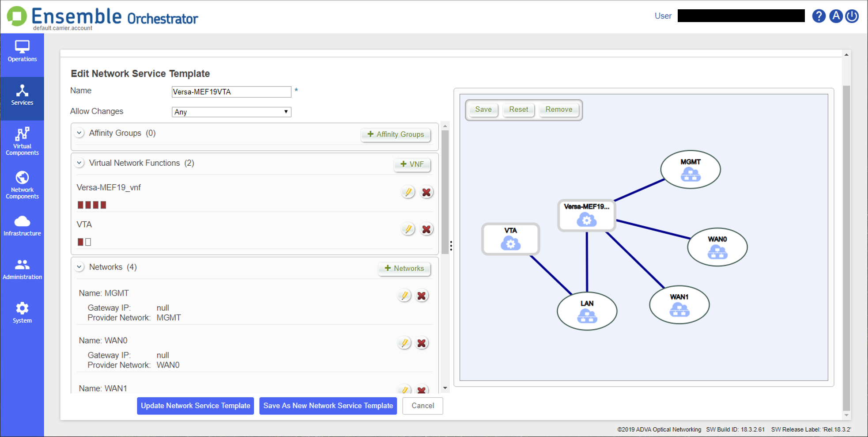Reset the topology diagram layout

(518, 110)
